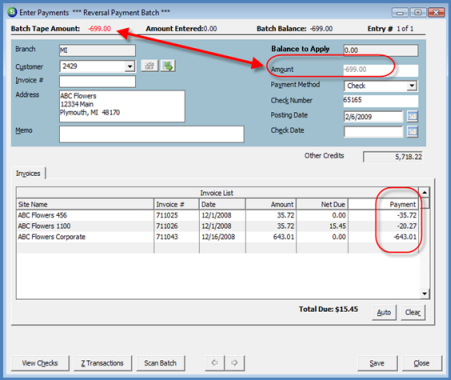Image resolution: width=451 pixels, height=380 pixels.
Task: Click invoice number 711043
Action: coord(167,237)
